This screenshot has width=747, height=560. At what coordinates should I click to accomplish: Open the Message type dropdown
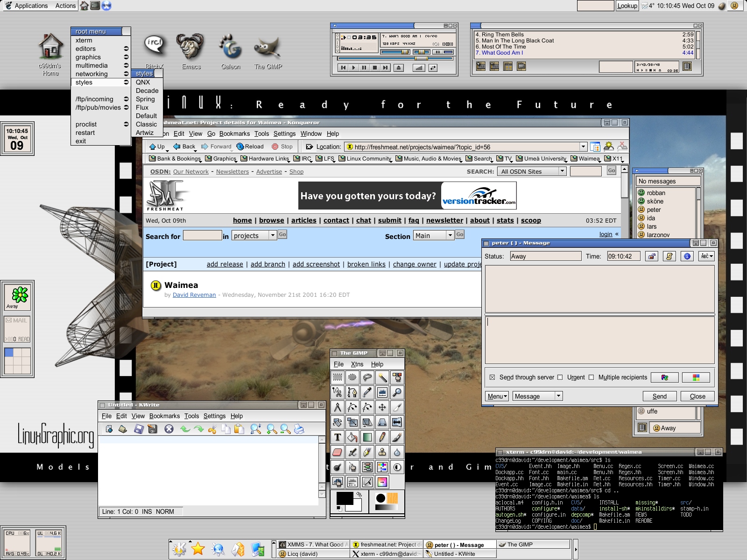coord(537,396)
